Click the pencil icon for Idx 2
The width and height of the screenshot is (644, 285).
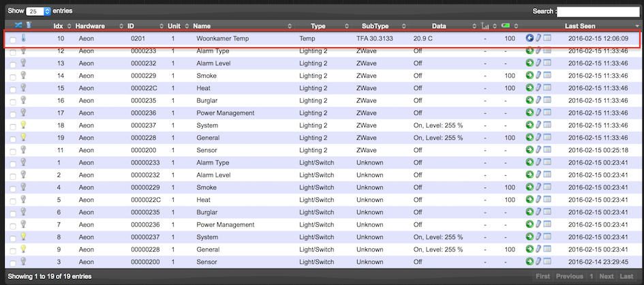pos(538,174)
